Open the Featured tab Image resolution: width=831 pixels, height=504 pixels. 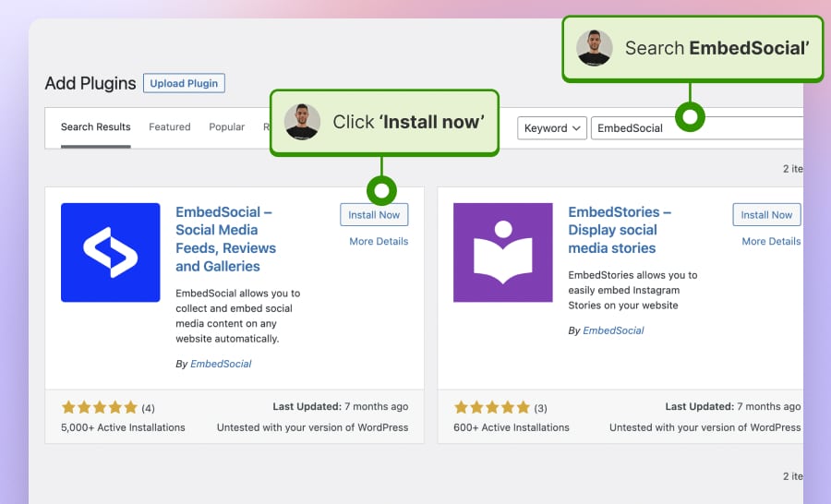[x=170, y=127]
